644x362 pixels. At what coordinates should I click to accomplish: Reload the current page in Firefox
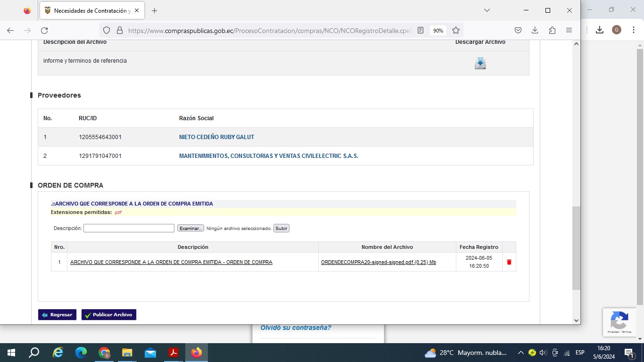[x=44, y=30]
